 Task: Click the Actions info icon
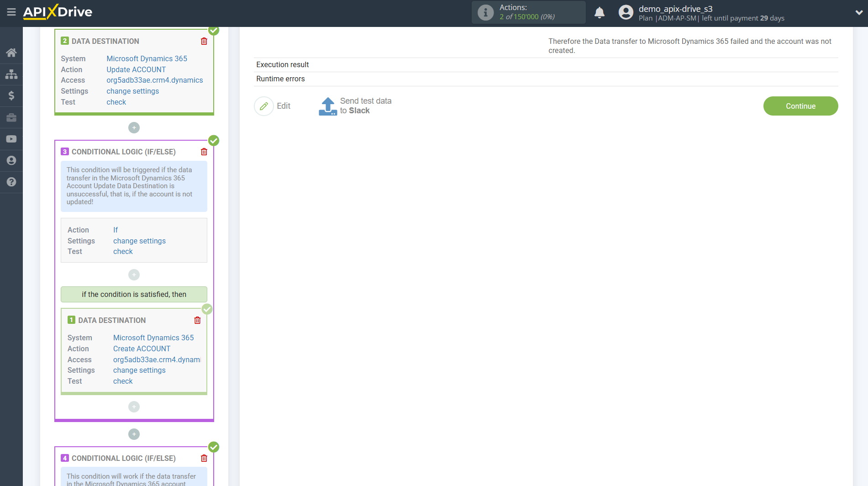(x=485, y=12)
